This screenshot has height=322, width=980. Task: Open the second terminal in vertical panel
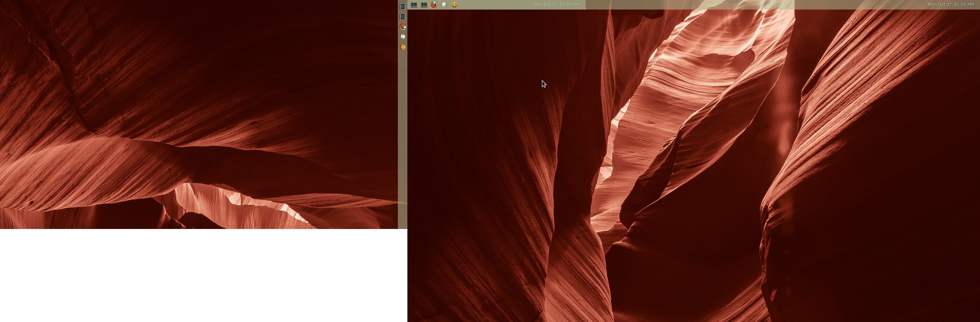pyautogui.click(x=403, y=17)
